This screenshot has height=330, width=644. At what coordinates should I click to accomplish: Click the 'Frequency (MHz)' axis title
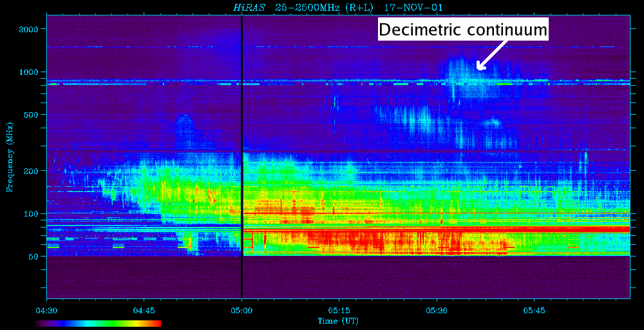10,157
